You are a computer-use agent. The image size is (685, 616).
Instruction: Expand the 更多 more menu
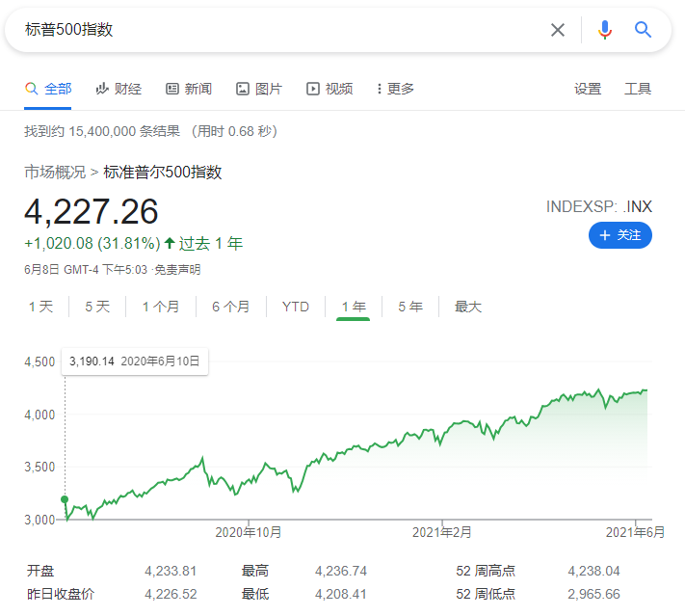tap(395, 89)
